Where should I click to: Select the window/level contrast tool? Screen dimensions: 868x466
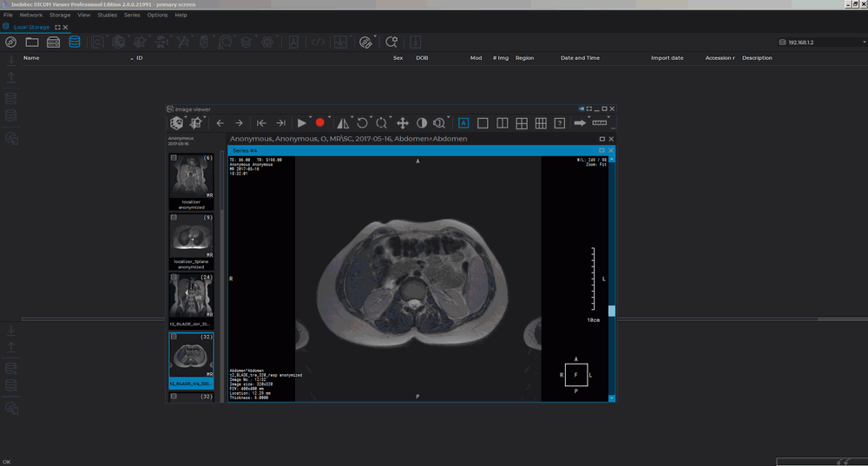click(421, 123)
